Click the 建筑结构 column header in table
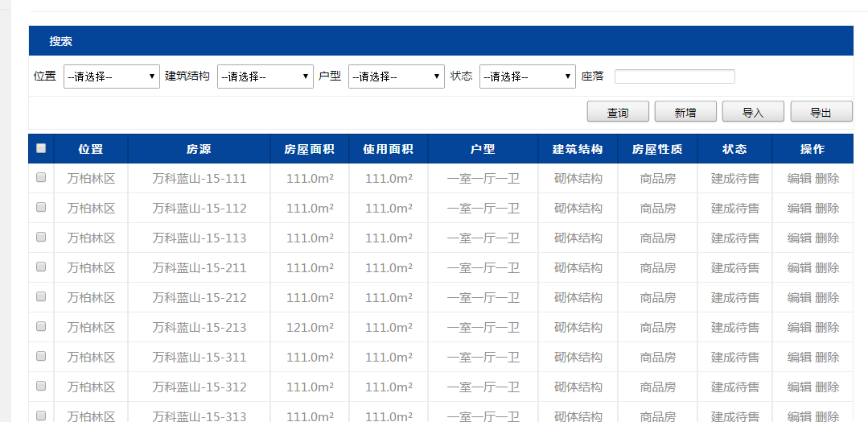 578,149
